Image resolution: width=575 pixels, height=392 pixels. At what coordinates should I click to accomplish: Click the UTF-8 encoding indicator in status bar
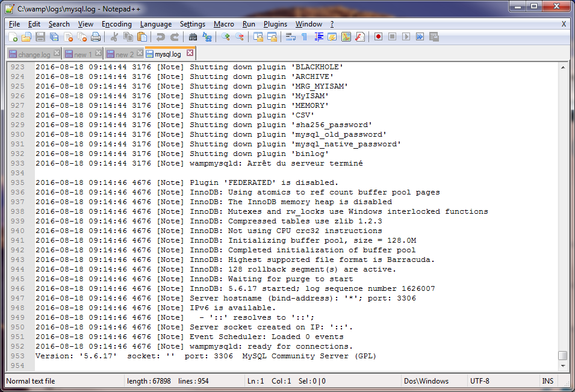point(479,381)
